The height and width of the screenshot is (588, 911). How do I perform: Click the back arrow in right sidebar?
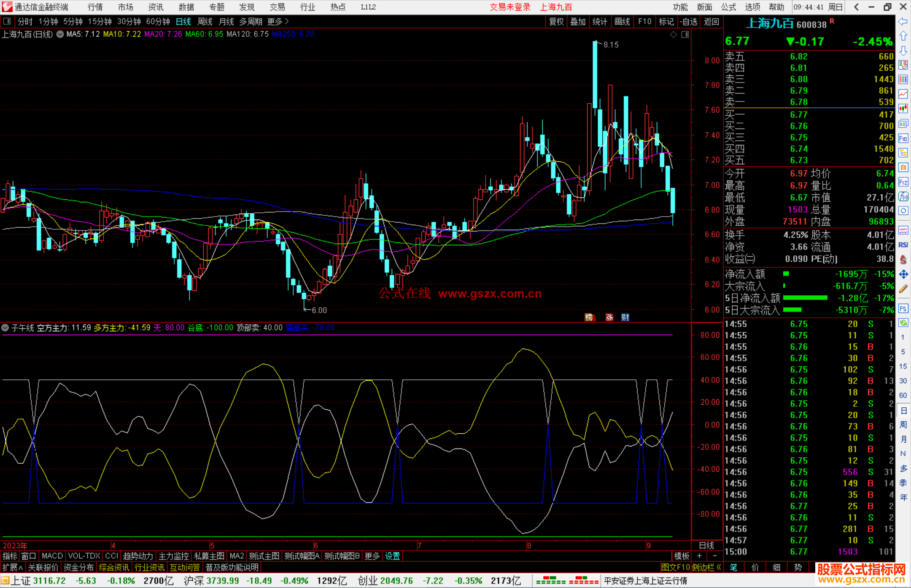[x=903, y=21]
